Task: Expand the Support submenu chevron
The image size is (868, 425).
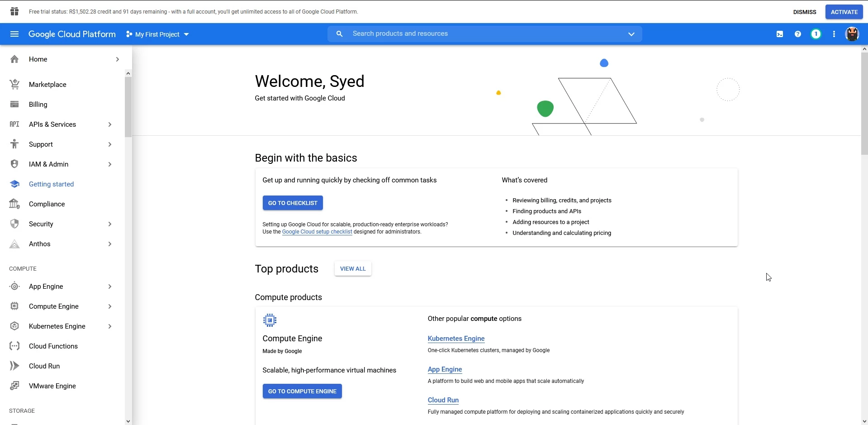Action: pyautogui.click(x=110, y=144)
